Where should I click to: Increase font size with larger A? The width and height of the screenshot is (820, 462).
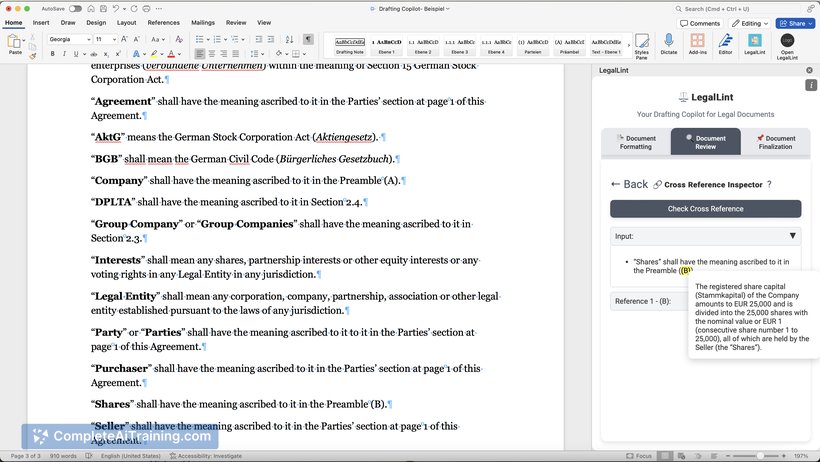124,39
